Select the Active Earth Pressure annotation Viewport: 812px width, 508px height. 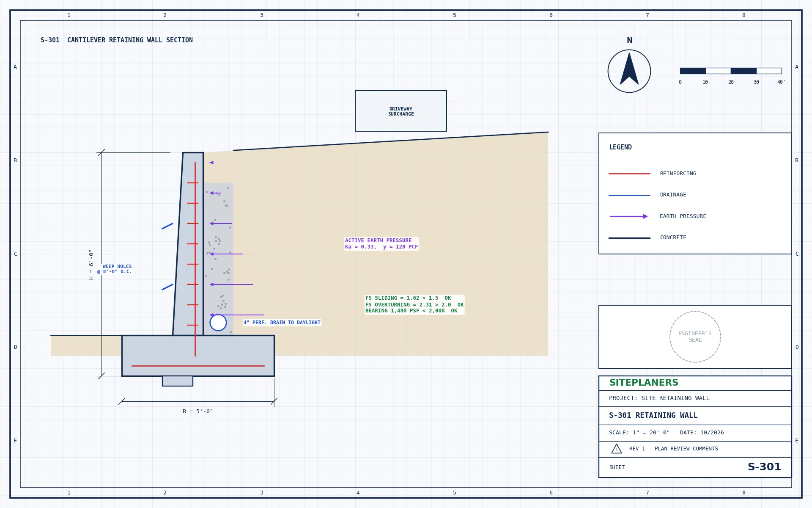tap(381, 243)
